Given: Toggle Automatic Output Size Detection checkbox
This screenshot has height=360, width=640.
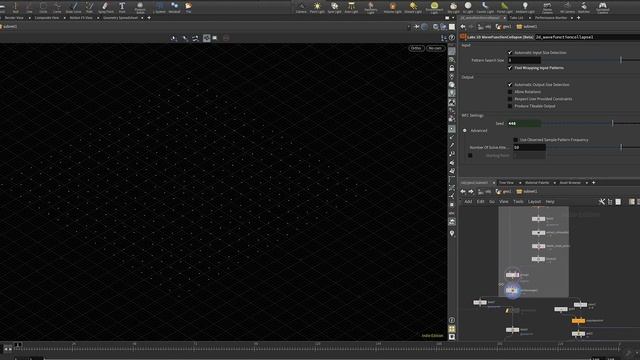Looking at the screenshot, I should [510, 84].
